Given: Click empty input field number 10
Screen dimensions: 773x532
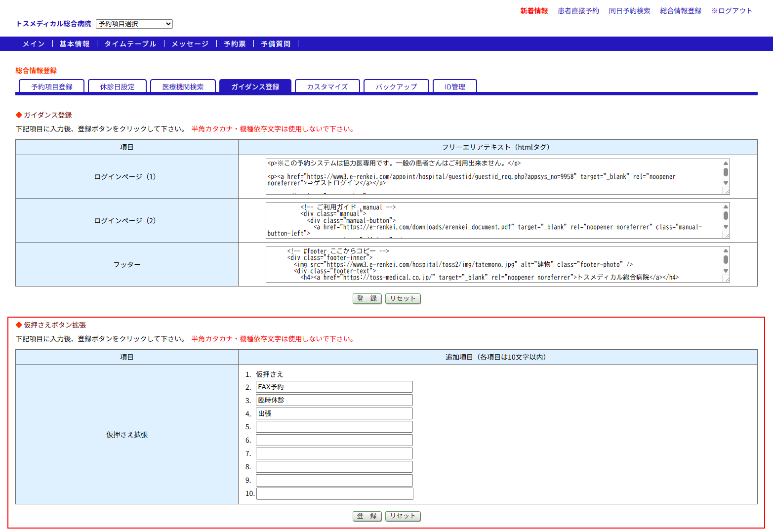Looking at the screenshot, I should [335, 493].
